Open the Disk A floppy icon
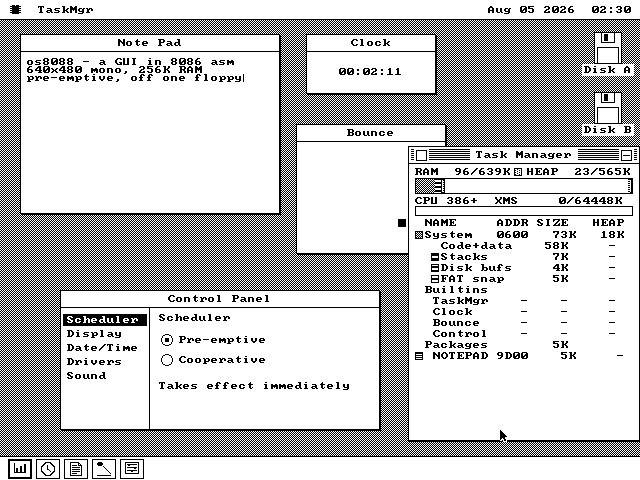Viewport: 640px width, 480px height. (607, 53)
